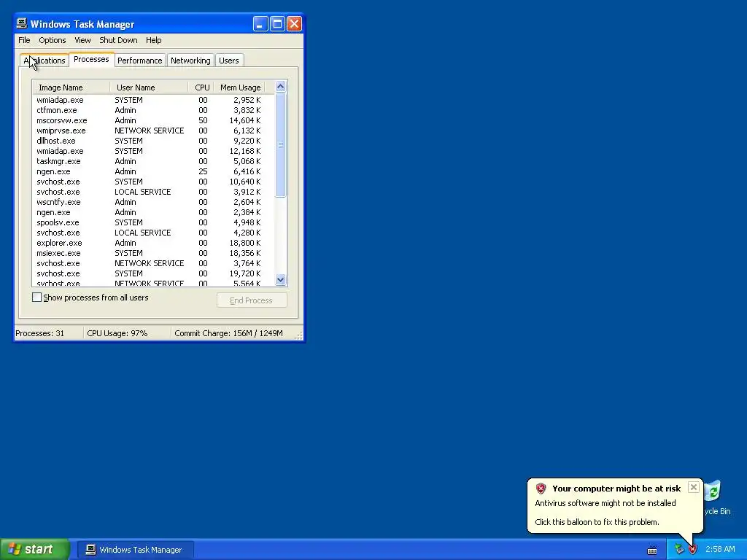The image size is (747, 560).
Task: Click the red security shield tray icon
Action: pos(692,550)
